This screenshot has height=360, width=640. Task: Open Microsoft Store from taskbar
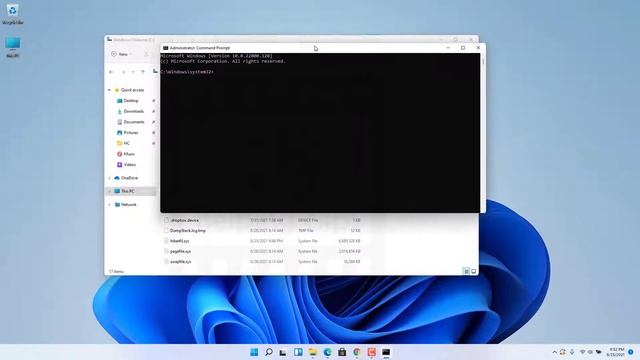pyautogui.click(x=342, y=352)
